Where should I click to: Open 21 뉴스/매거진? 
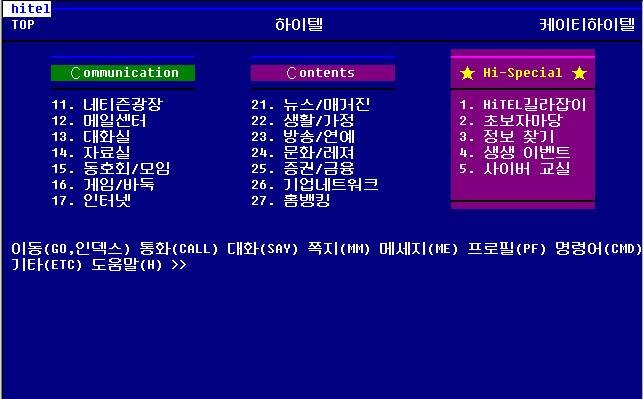pos(310,105)
